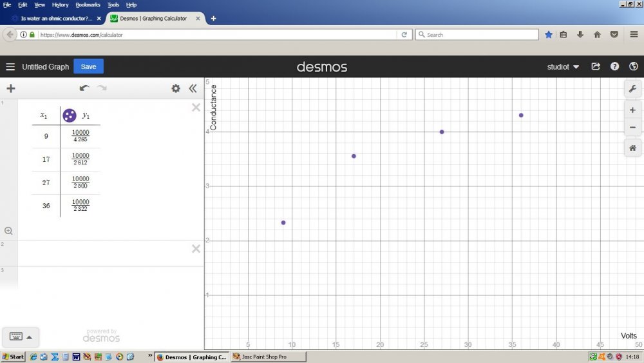Click the blue Save button
The width and height of the screenshot is (644, 363).
88,66
